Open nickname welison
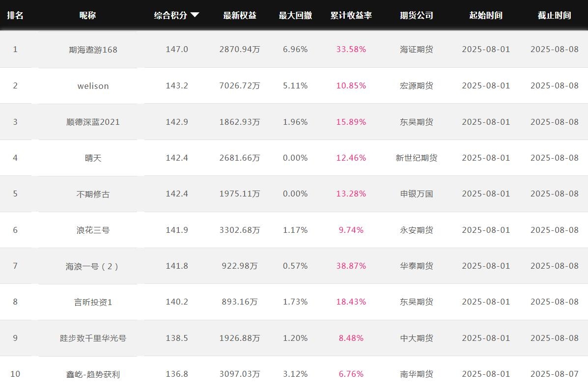 [93, 86]
